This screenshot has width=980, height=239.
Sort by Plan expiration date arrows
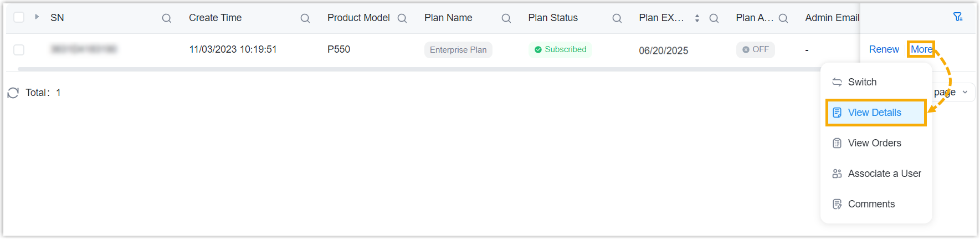click(x=697, y=18)
